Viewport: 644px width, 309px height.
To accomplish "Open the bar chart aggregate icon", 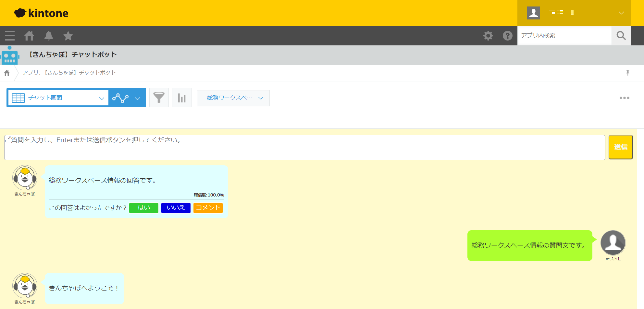I will [181, 98].
